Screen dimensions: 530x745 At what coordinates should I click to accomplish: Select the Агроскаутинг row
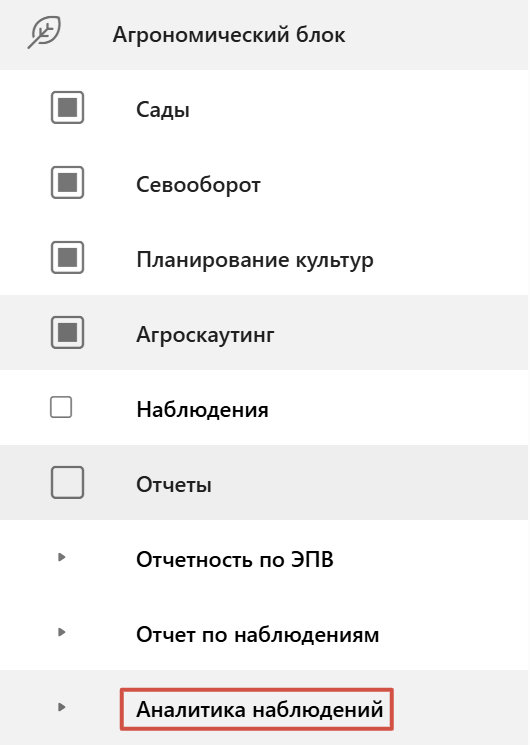pos(264,333)
